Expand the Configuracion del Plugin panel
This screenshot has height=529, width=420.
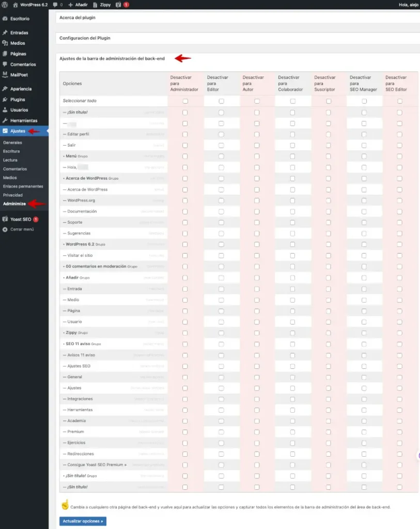[238, 38]
